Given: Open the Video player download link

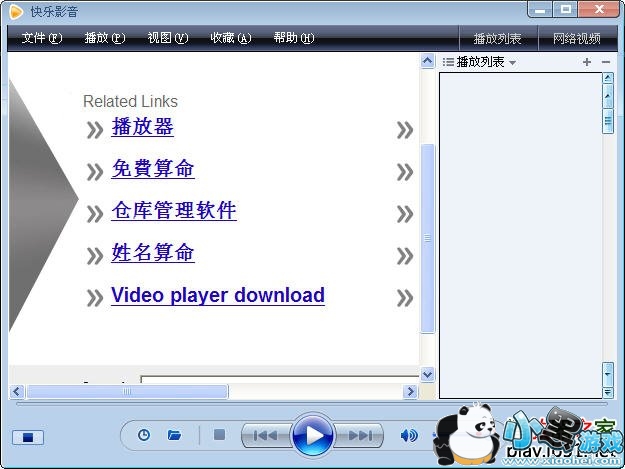Looking at the screenshot, I should click(218, 296).
